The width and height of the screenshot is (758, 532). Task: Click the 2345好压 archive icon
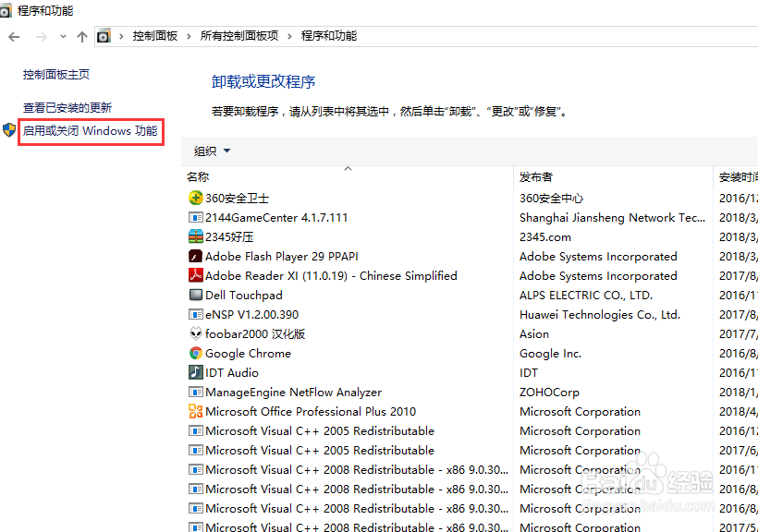pos(195,236)
